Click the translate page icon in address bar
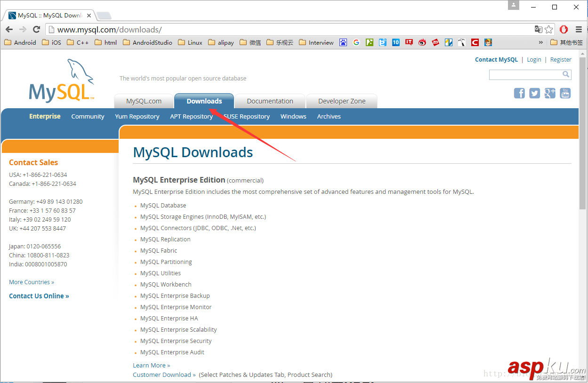588x383 pixels. (x=539, y=29)
